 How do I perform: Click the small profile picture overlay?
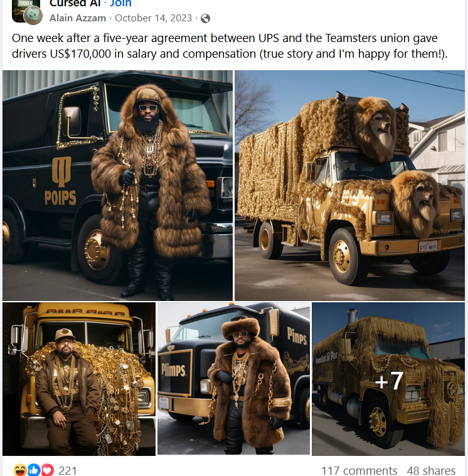(x=33, y=16)
